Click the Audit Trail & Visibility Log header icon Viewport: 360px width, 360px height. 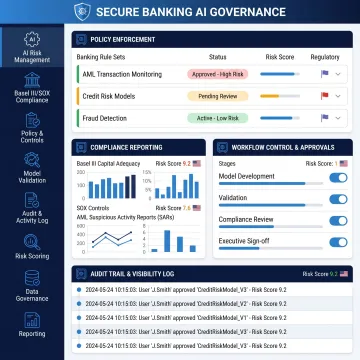(x=81, y=274)
